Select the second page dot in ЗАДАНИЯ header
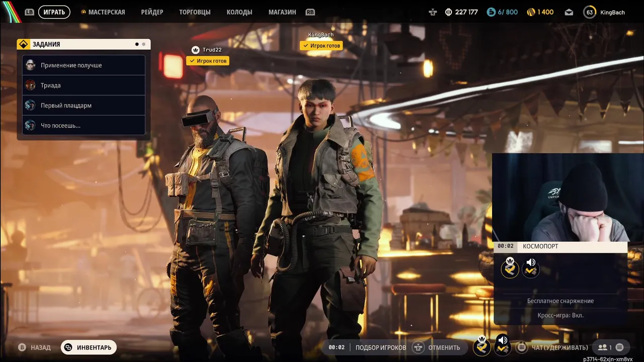Screen dimensions: 644x362 tap(143, 44)
